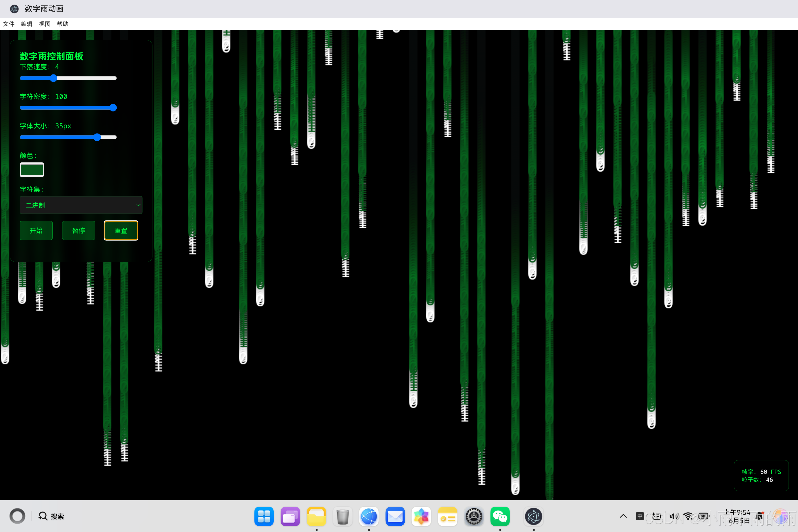Screen dimensions: 798x532
Task: Open the 文件 menu
Action: point(9,24)
